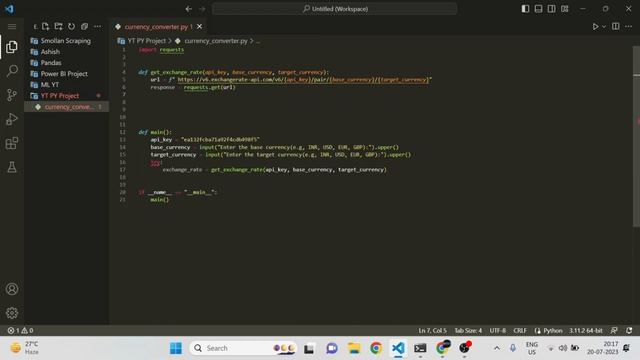Click currency_converter.py breadcrumb
The width and height of the screenshot is (640, 360).
tap(216, 41)
